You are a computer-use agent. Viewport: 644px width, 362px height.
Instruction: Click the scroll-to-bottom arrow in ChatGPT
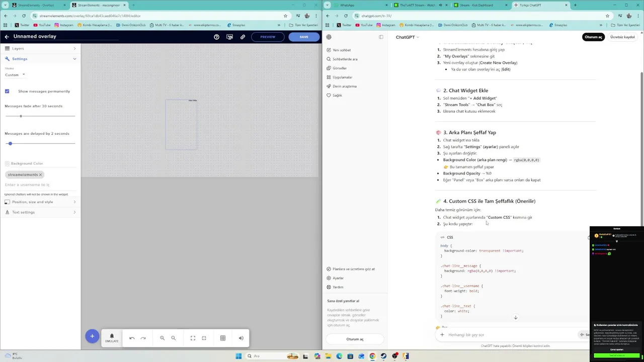pos(515,317)
